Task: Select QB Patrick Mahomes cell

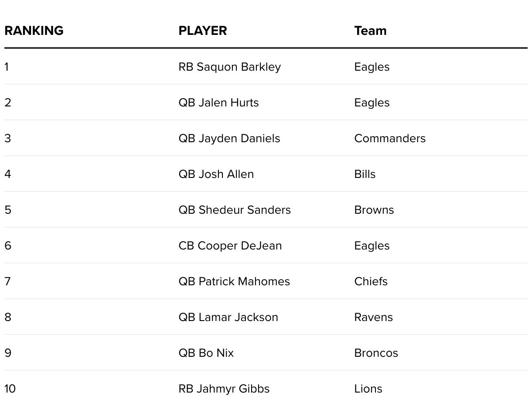Action: click(x=234, y=281)
